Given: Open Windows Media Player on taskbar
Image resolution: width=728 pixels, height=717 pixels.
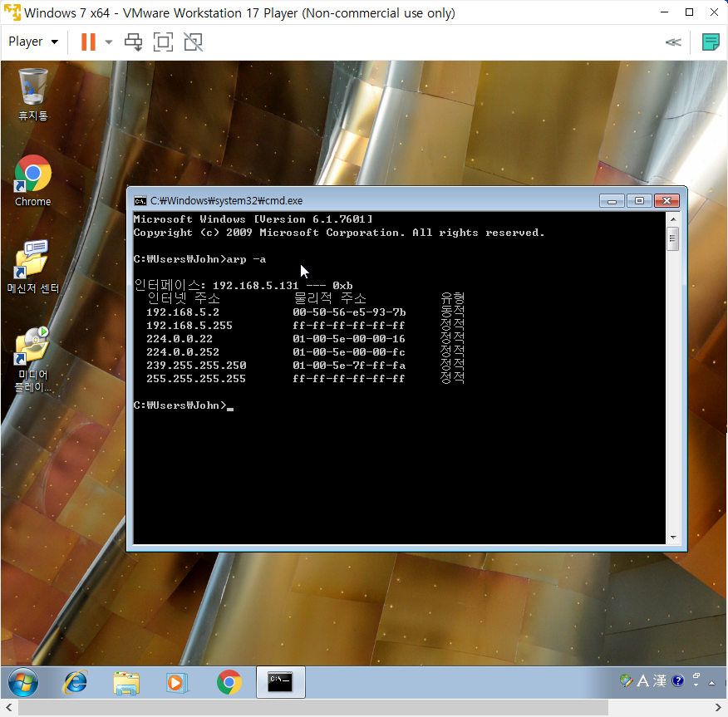Looking at the screenshot, I should (x=177, y=683).
